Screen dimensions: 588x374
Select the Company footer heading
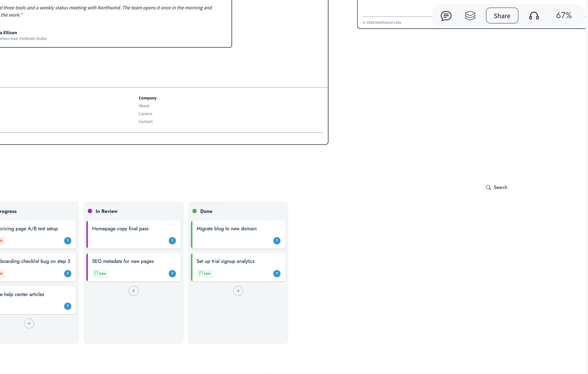tap(147, 98)
